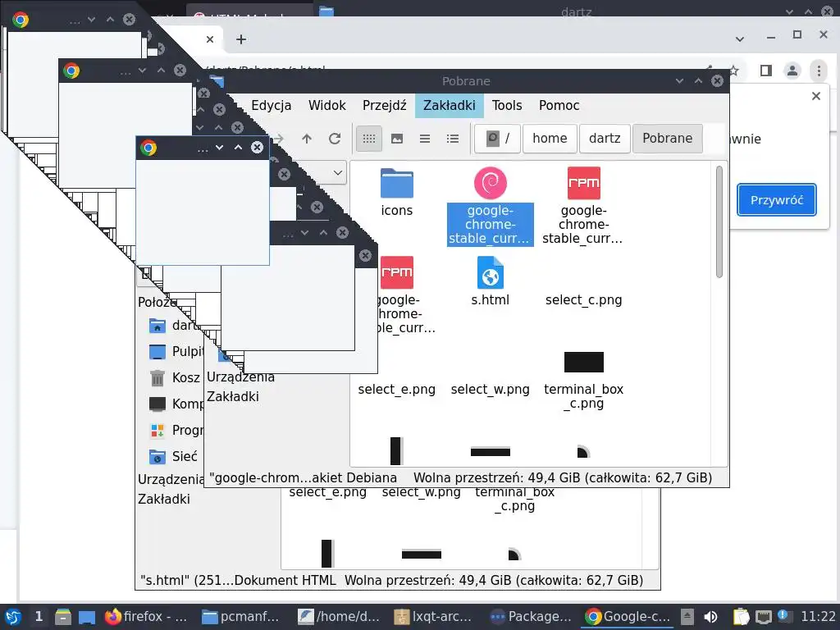
Task: Click the select_e.png file in front window
Action: pyautogui.click(x=396, y=390)
